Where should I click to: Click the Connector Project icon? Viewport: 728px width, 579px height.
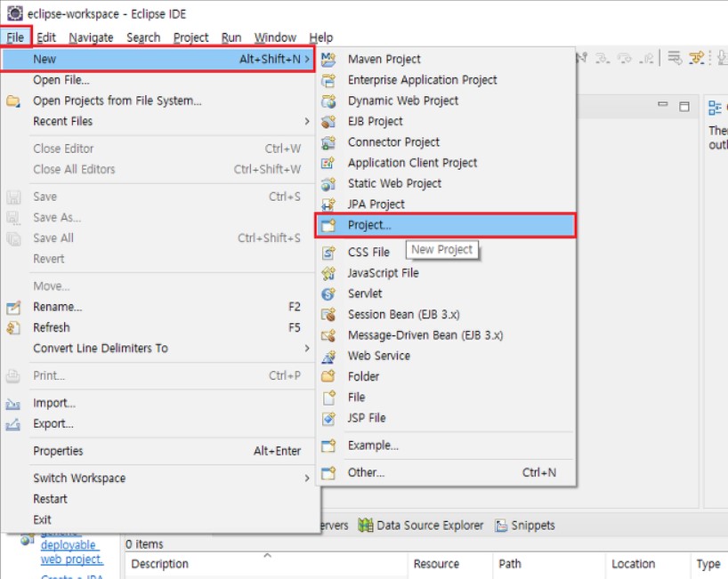tap(328, 142)
